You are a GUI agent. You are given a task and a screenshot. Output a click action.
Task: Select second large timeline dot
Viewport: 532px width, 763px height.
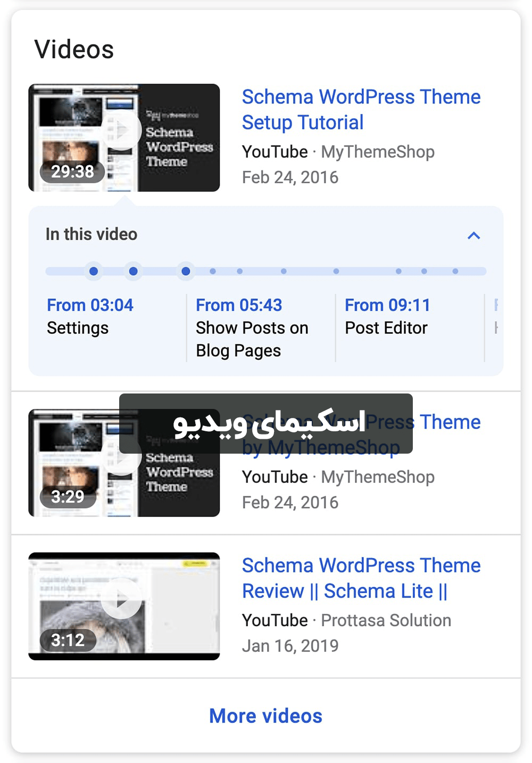(134, 272)
